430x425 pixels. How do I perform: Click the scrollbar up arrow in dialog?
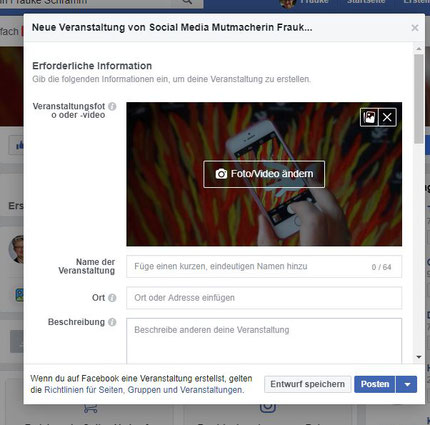(419, 49)
